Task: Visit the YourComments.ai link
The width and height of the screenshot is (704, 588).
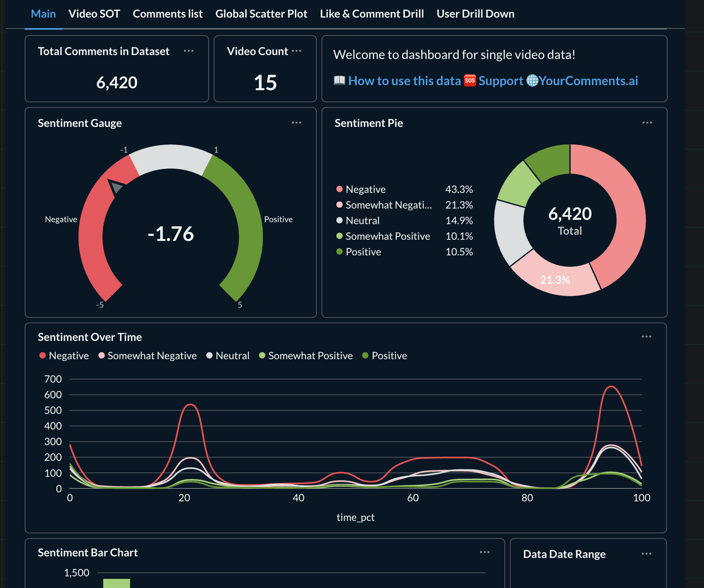Action: click(588, 81)
